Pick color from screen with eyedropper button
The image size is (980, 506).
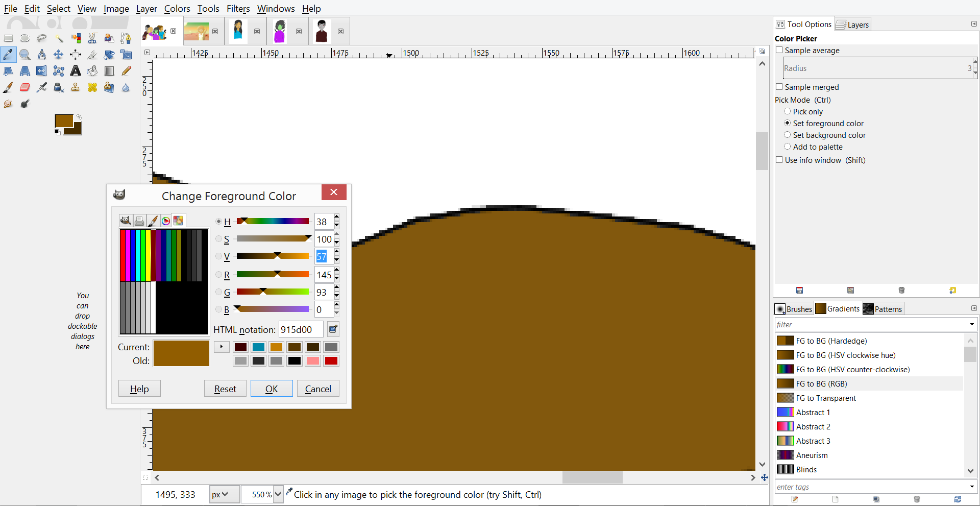click(x=333, y=329)
